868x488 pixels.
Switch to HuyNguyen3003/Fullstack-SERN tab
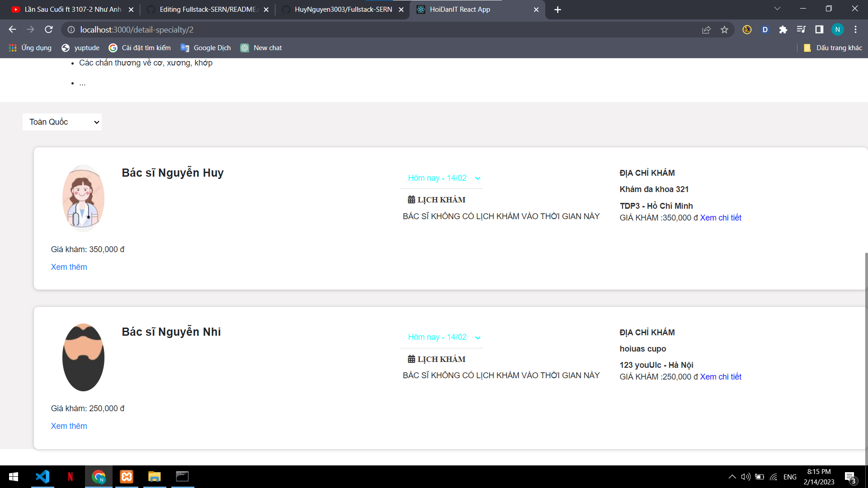pyautogui.click(x=343, y=9)
